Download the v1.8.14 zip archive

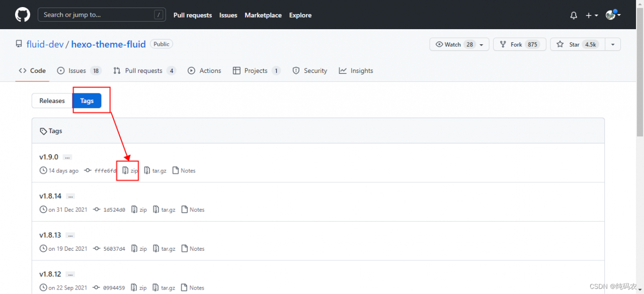139,210
